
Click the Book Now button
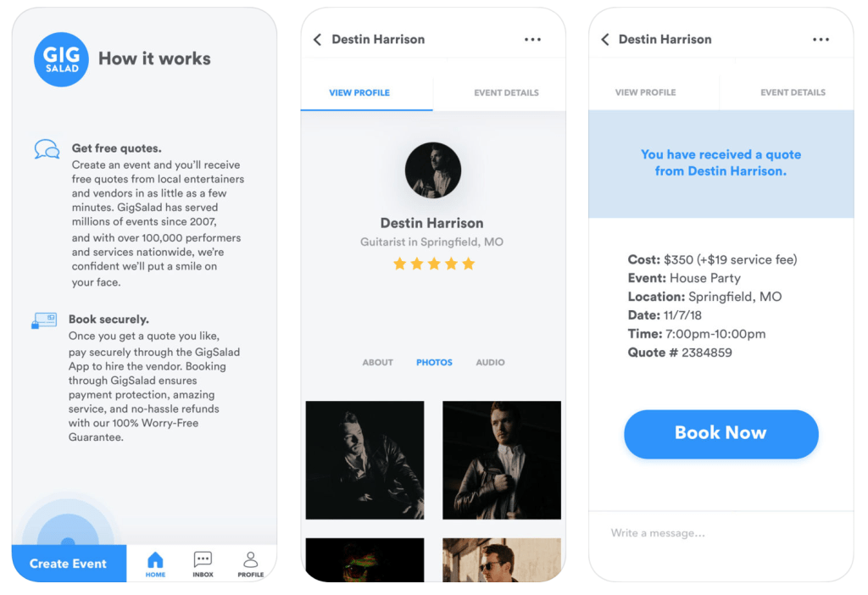(x=721, y=434)
